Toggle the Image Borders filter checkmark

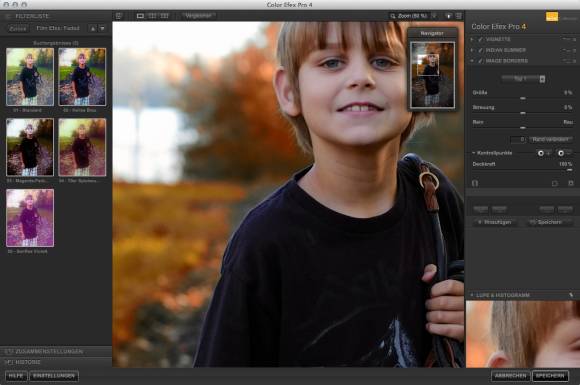pyautogui.click(x=480, y=61)
